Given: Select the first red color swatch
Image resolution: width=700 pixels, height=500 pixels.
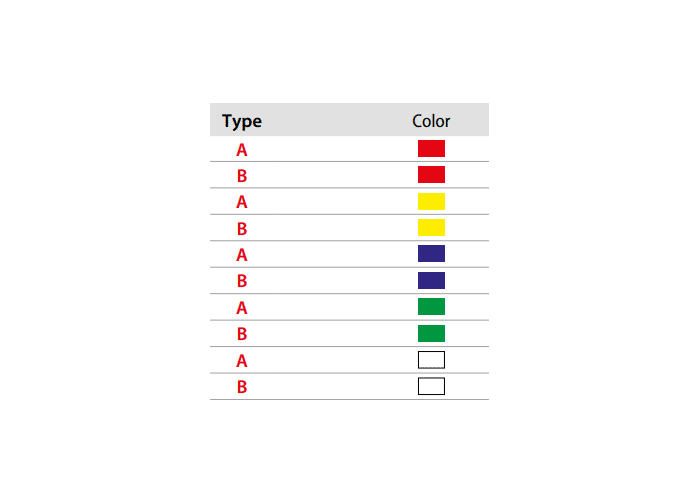Looking at the screenshot, I should [431, 149].
